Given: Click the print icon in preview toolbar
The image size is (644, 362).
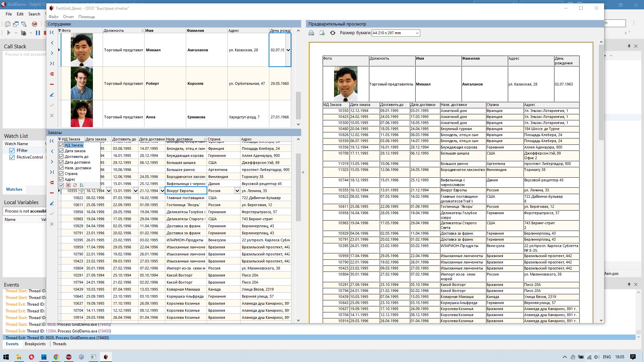Looking at the screenshot, I should (311, 33).
